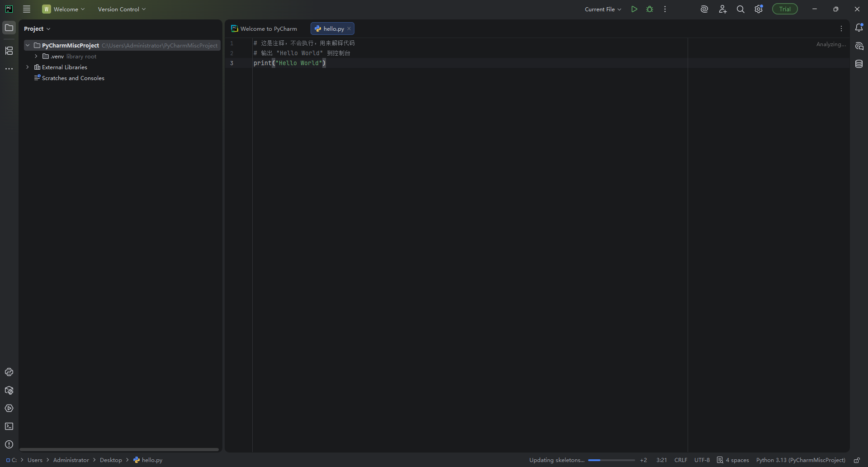868x467 pixels.
Task: Run the current file with the green play icon
Action: click(x=634, y=9)
